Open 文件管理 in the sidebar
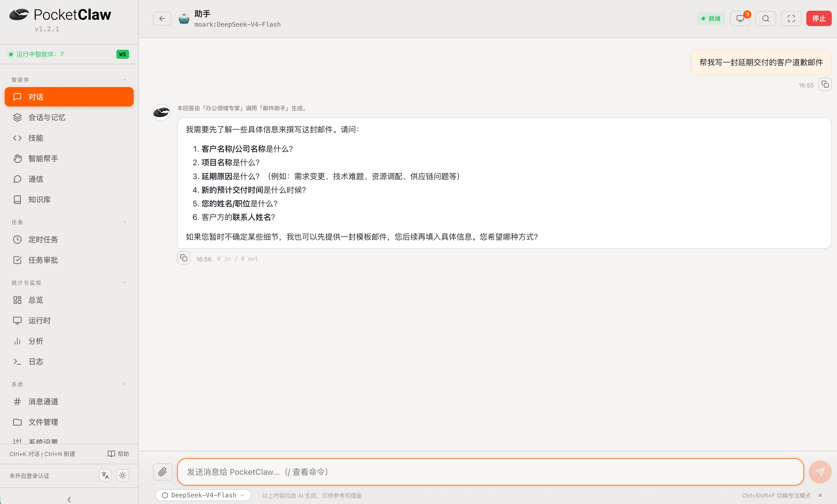 click(x=69, y=422)
